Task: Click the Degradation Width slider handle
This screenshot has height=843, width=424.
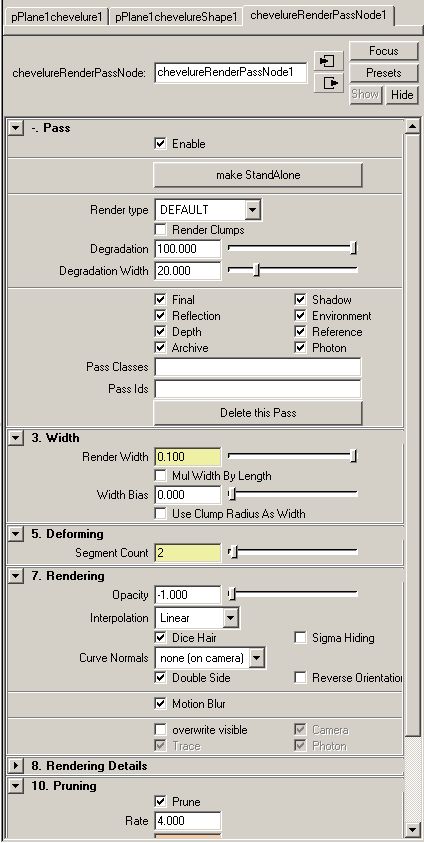Action: [x=256, y=270]
